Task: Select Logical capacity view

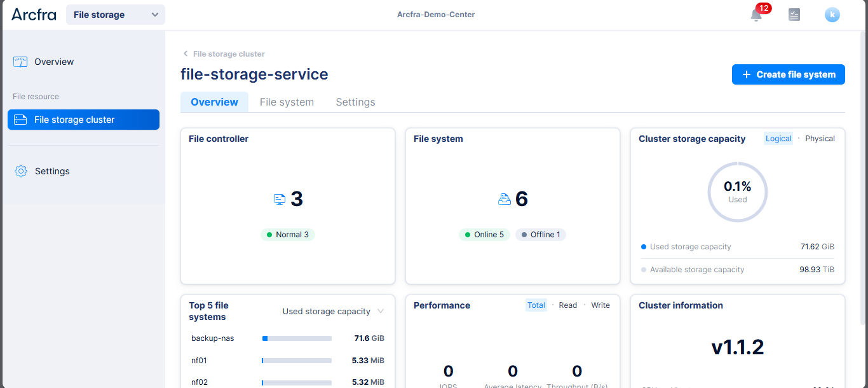Action: point(778,139)
